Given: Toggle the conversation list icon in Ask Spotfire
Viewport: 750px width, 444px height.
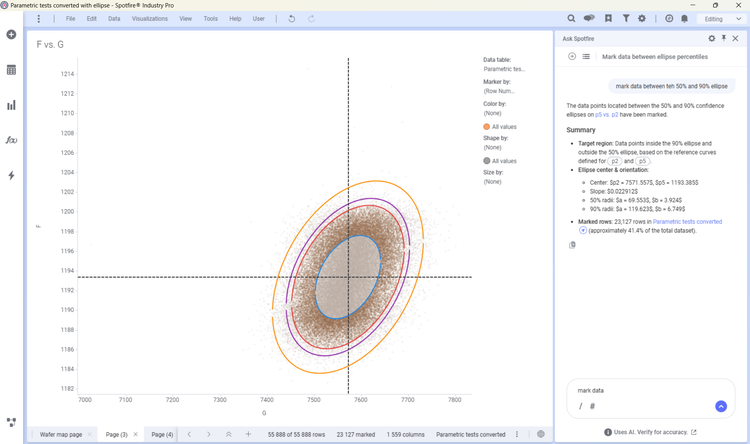Looking at the screenshot, I should 586,56.
